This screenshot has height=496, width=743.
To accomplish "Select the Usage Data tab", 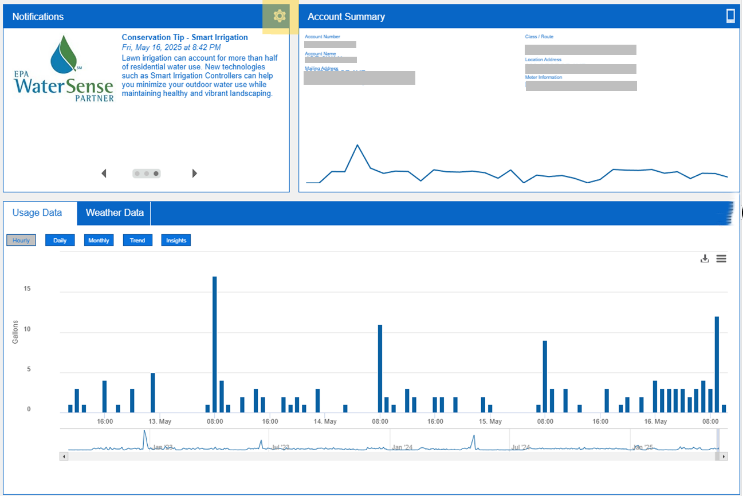I will (37, 213).
